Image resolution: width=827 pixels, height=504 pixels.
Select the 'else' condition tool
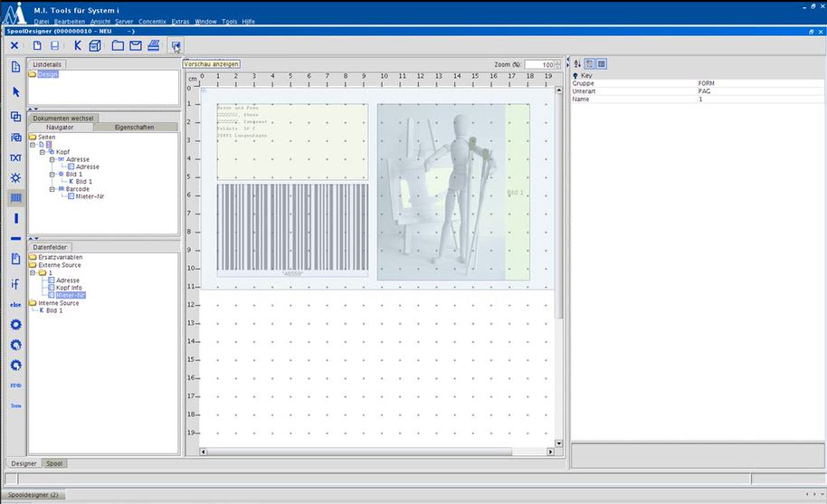[x=15, y=305]
